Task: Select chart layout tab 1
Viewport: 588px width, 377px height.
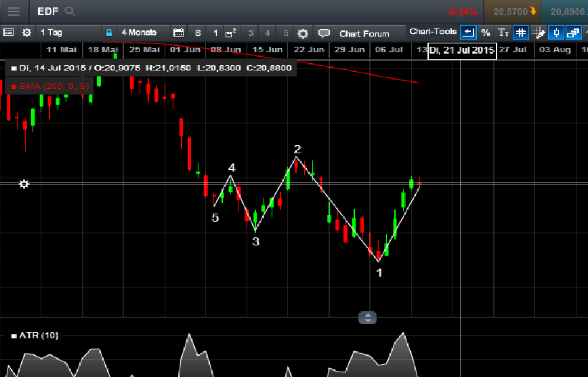Action: 215,33
